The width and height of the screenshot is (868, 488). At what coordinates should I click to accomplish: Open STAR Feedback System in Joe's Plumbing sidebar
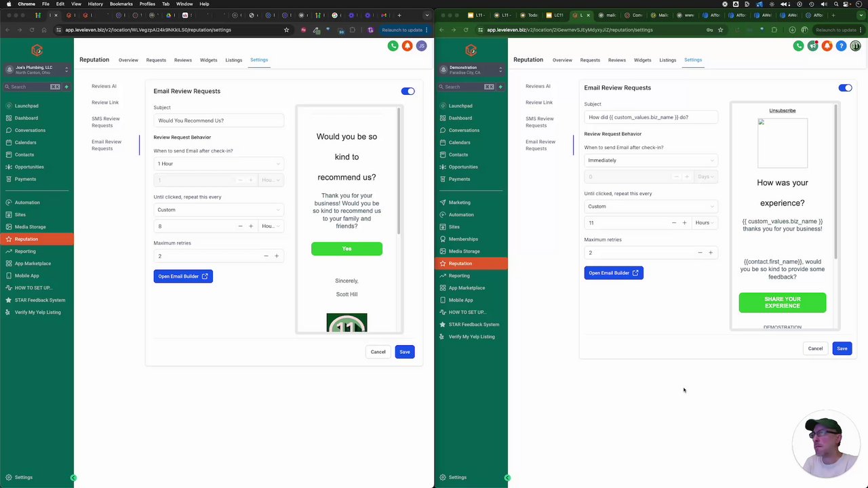pos(37,300)
